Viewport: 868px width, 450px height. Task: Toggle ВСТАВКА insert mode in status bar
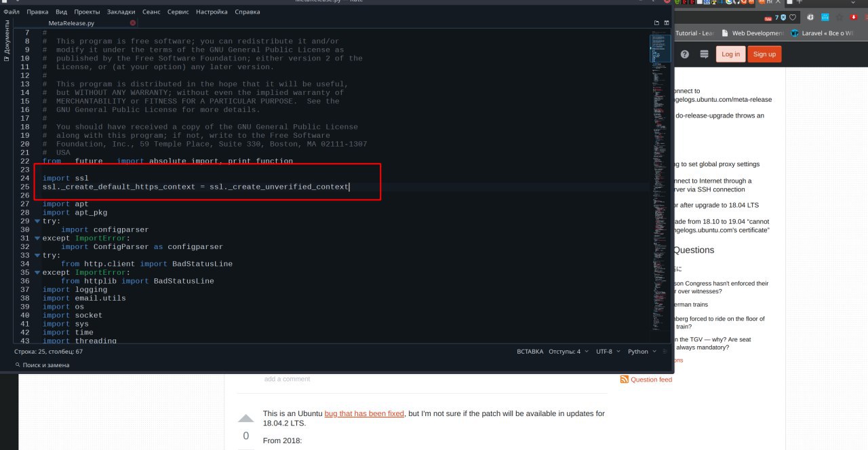[530, 352]
